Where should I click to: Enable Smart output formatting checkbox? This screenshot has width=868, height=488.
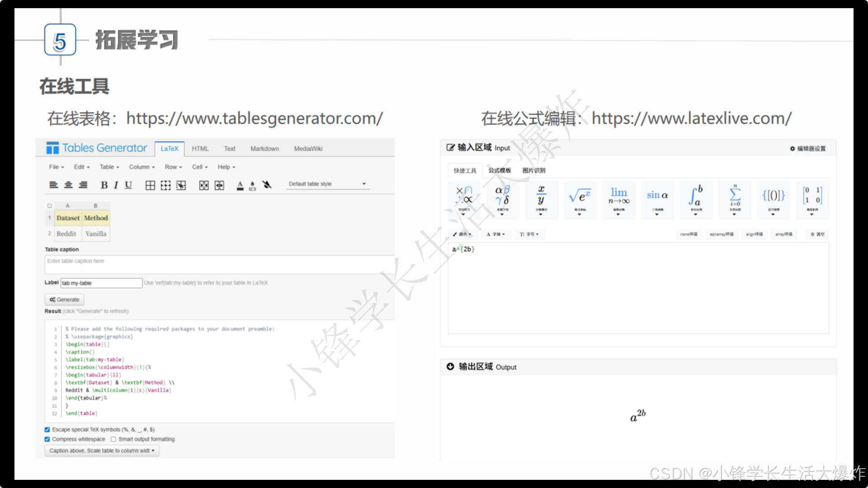click(x=113, y=439)
